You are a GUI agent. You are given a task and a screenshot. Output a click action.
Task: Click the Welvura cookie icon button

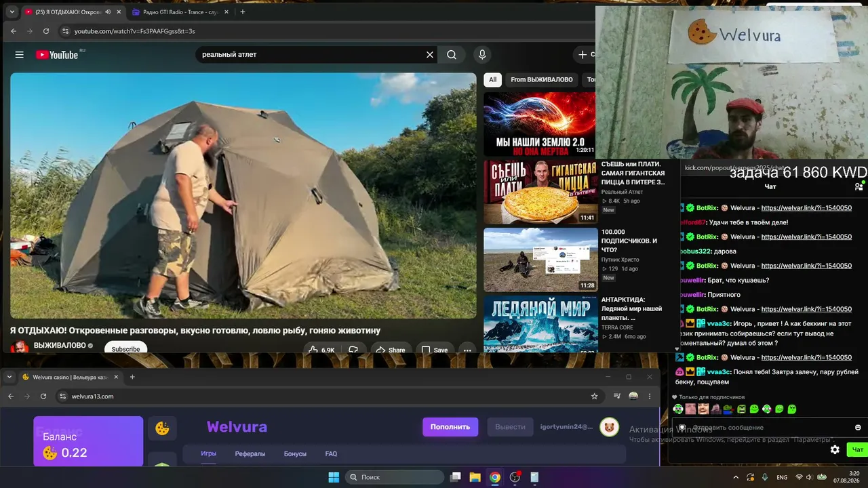162,428
